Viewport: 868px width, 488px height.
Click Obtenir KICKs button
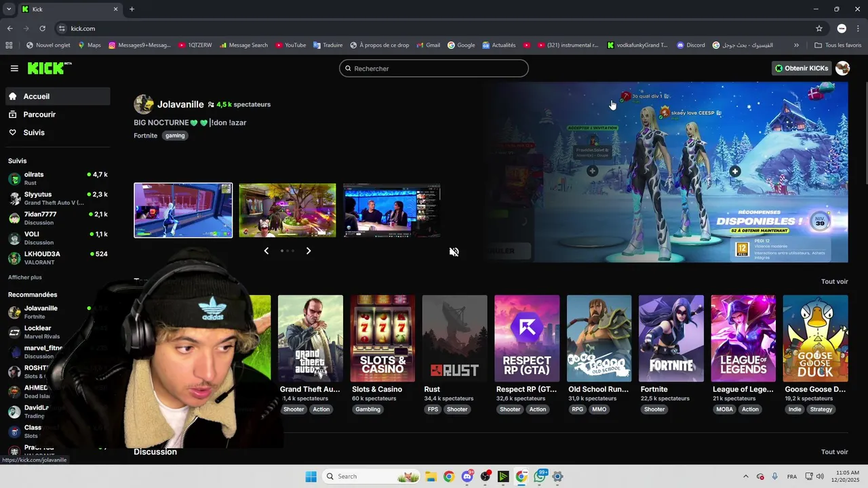click(x=802, y=68)
